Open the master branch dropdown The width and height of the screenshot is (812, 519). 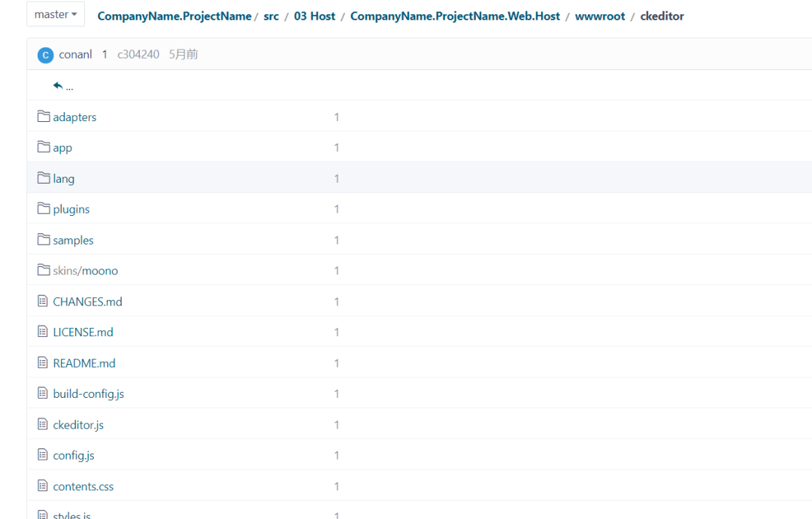55,14
